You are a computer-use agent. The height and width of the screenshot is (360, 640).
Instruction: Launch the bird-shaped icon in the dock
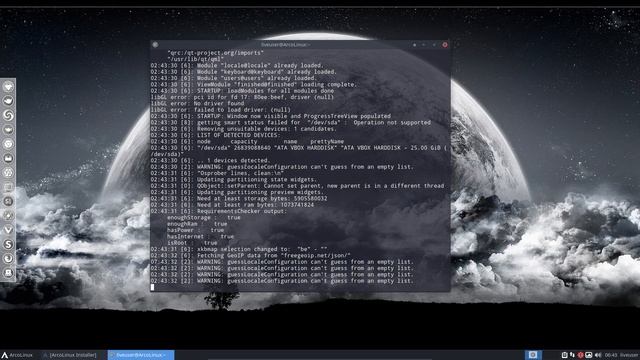click(x=8, y=101)
